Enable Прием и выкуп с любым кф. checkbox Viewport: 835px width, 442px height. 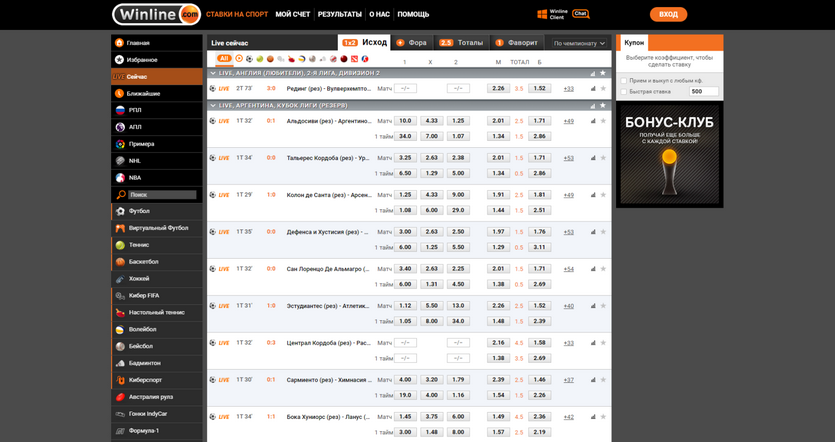pyautogui.click(x=624, y=80)
